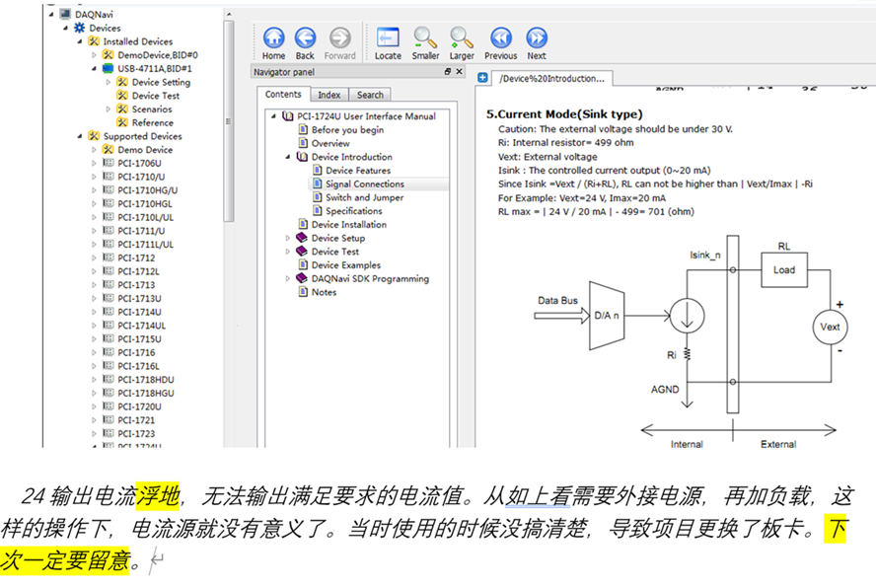Click the Home toolbar icon
876x588 pixels.
click(x=274, y=38)
